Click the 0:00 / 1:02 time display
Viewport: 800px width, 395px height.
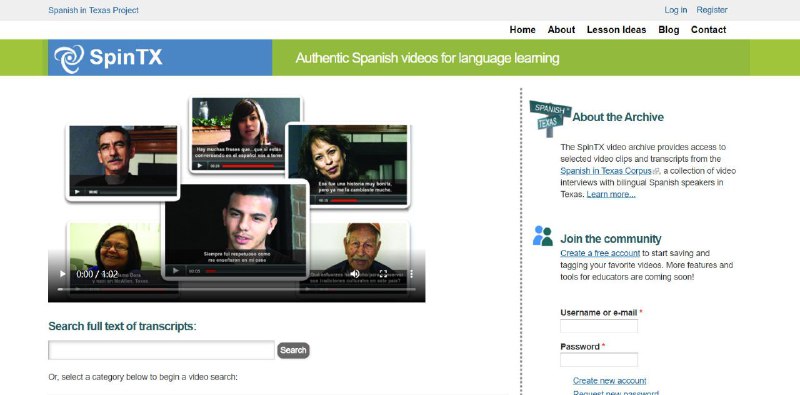(x=97, y=274)
